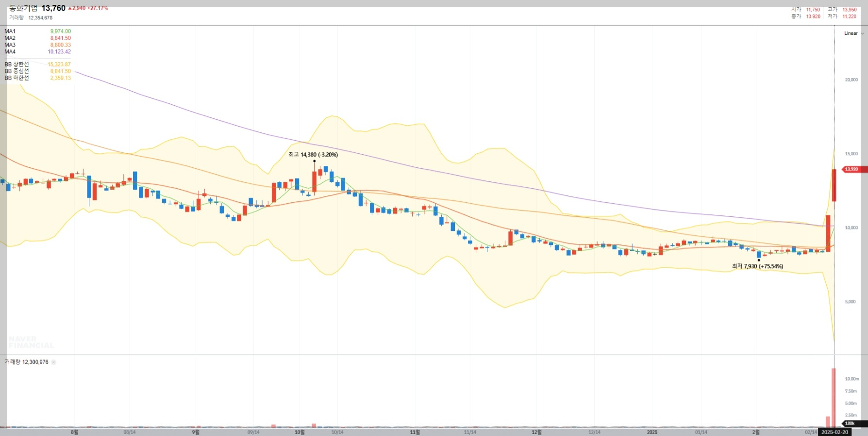The width and height of the screenshot is (868, 436).
Task: Click the 08/14 time axis label
Action: (130, 432)
